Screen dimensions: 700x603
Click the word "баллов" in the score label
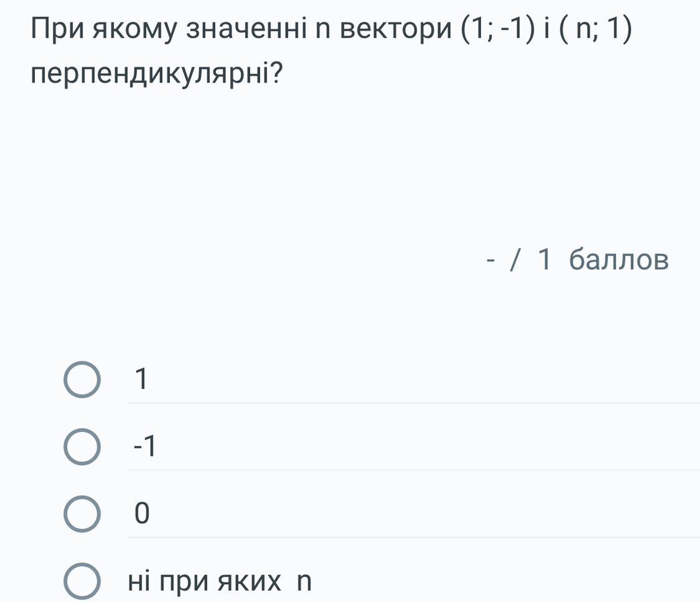pos(619,260)
